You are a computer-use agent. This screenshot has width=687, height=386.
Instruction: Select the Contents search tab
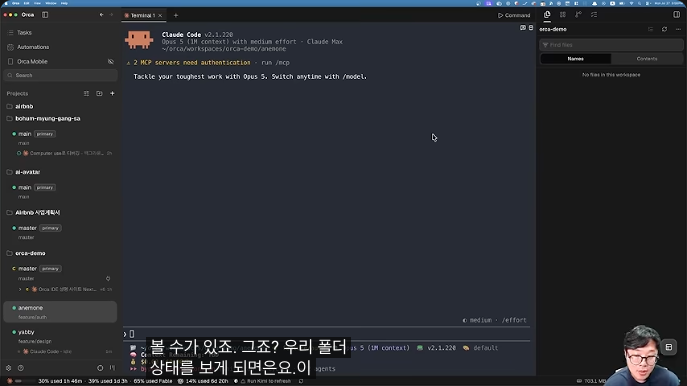647,59
